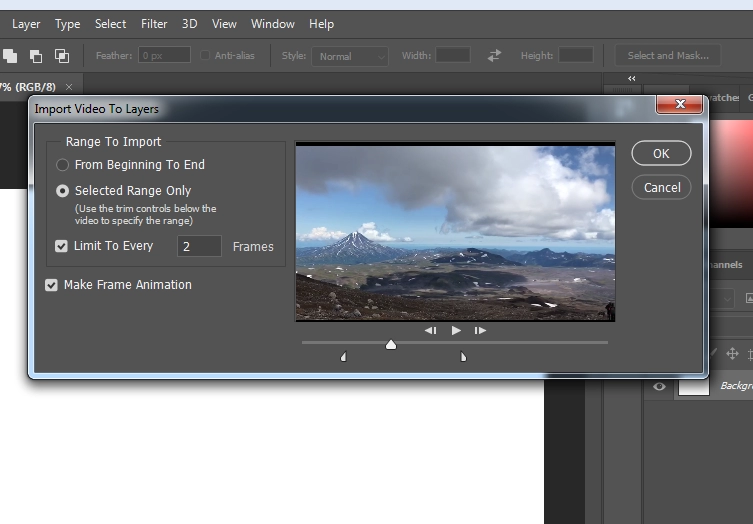The width and height of the screenshot is (753, 524).
Task: Open the Filter menu
Action: pyautogui.click(x=154, y=24)
